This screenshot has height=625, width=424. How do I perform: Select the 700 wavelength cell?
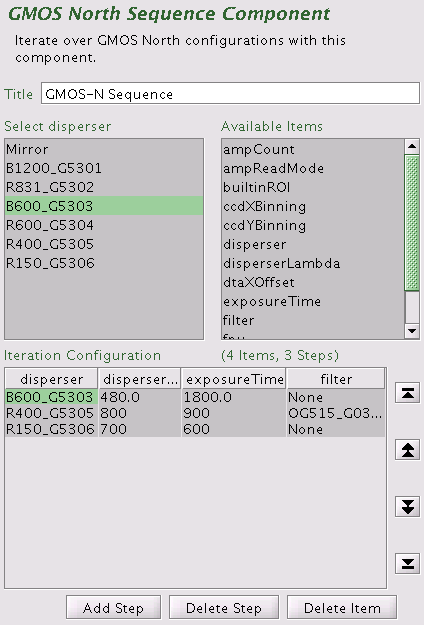pos(140,429)
